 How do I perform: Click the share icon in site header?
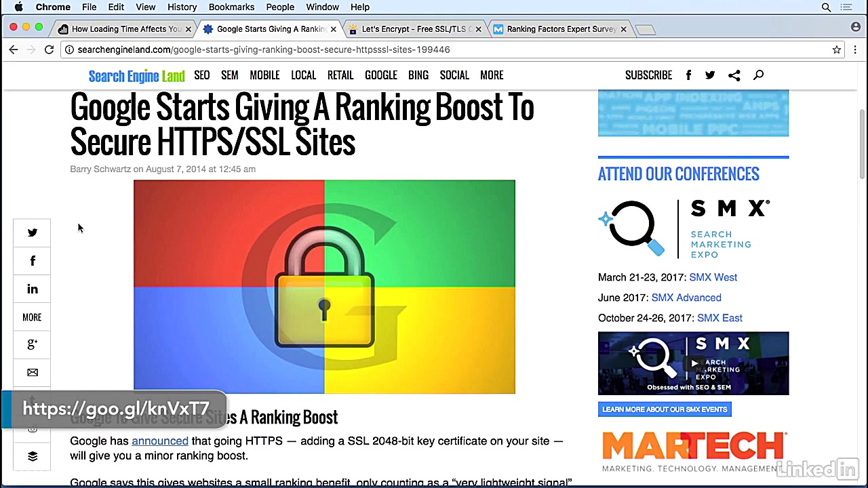(734, 75)
